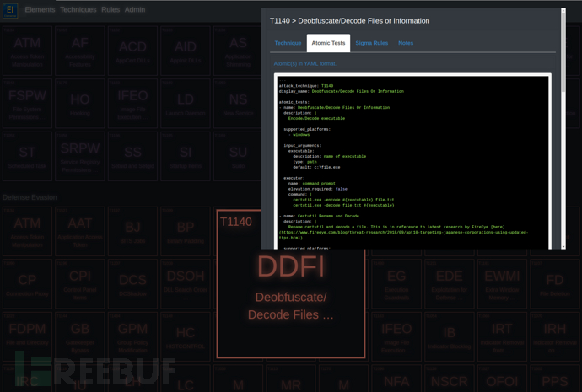
Task: Open the SU Sudo tile
Action: click(x=238, y=156)
